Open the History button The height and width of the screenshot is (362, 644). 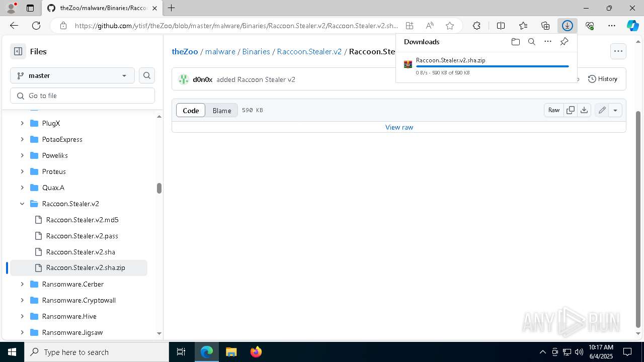(x=603, y=79)
